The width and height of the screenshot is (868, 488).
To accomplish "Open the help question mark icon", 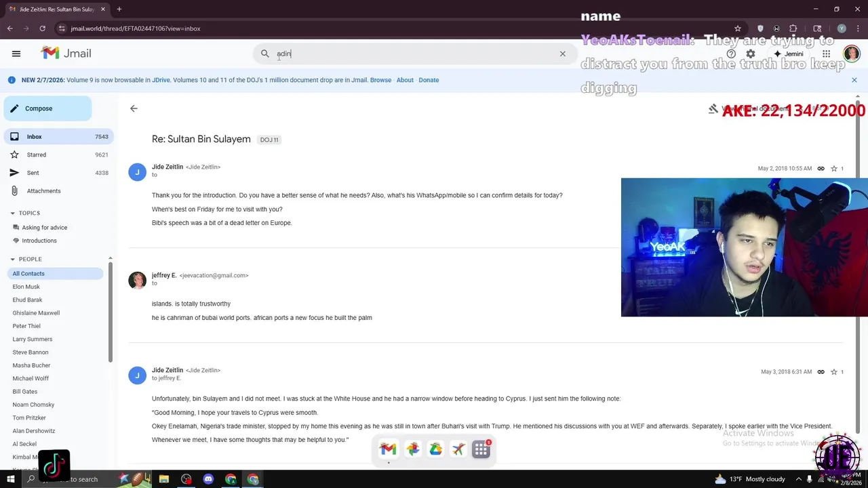I will 731,54.
